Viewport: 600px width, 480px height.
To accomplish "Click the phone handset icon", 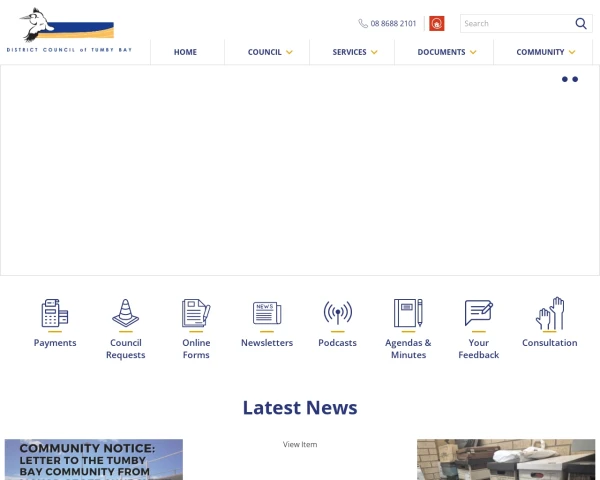I will tap(363, 23).
